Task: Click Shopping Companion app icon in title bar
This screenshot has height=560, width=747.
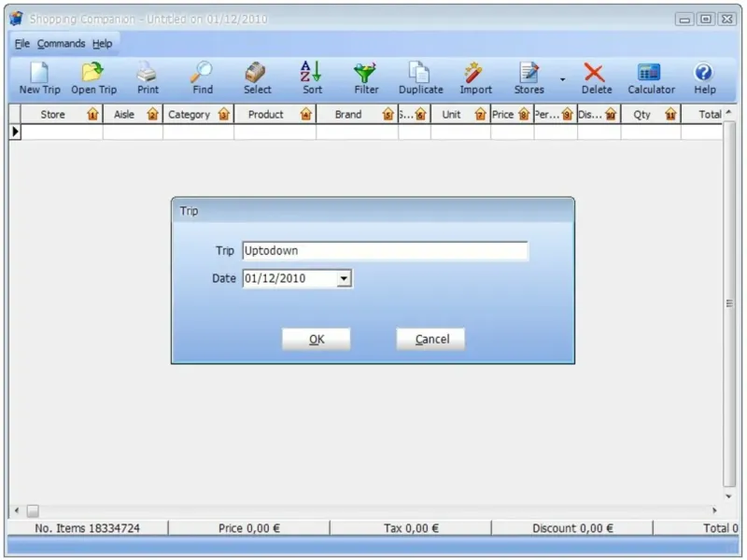Action: pyautogui.click(x=16, y=19)
